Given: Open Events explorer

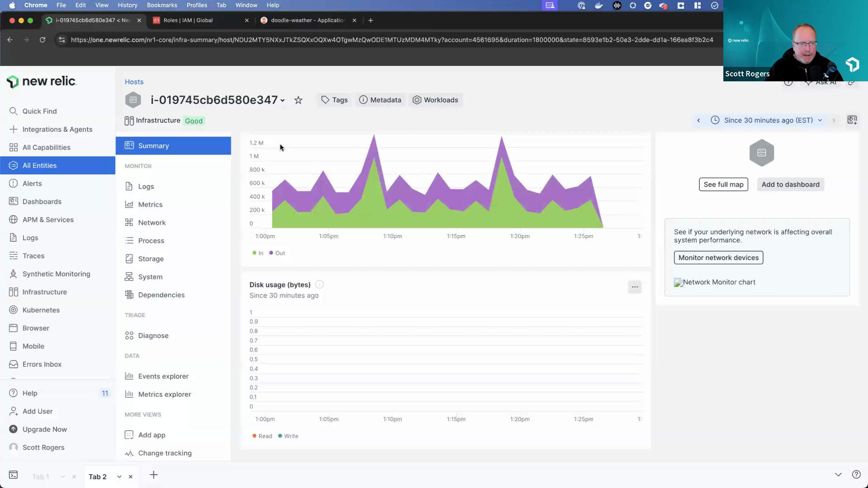Looking at the screenshot, I should click(x=163, y=376).
